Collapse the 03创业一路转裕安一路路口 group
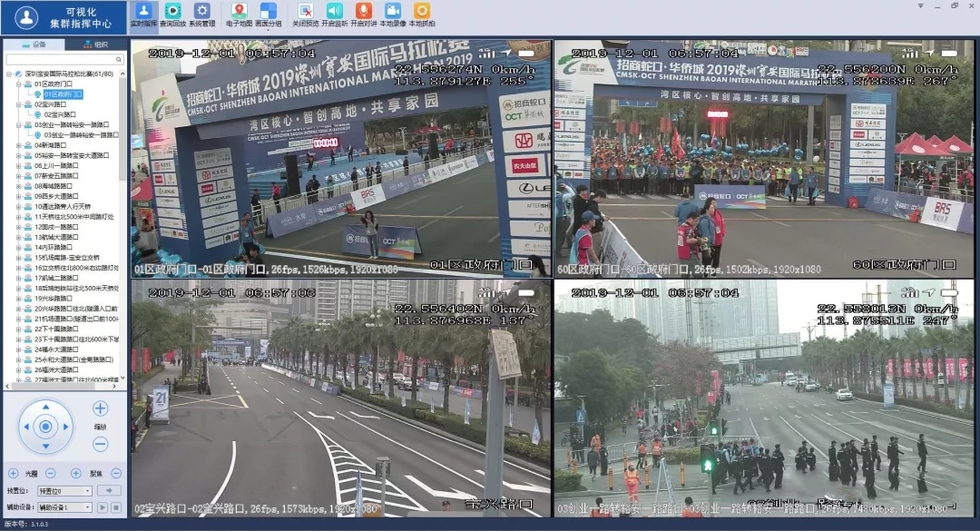Screen dimensions: 980x531 point(19,125)
